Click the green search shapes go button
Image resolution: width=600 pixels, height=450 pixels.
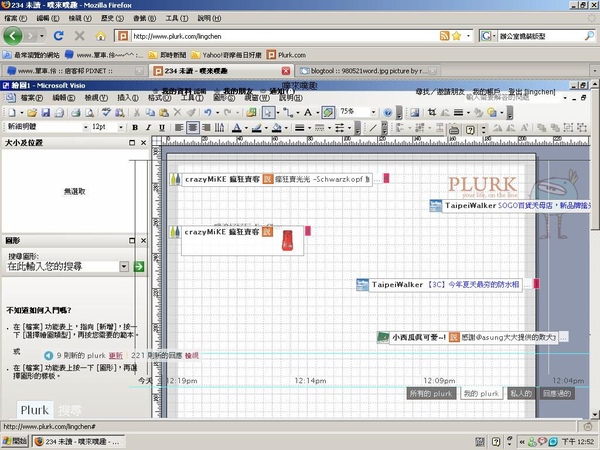[x=139, y=266]
